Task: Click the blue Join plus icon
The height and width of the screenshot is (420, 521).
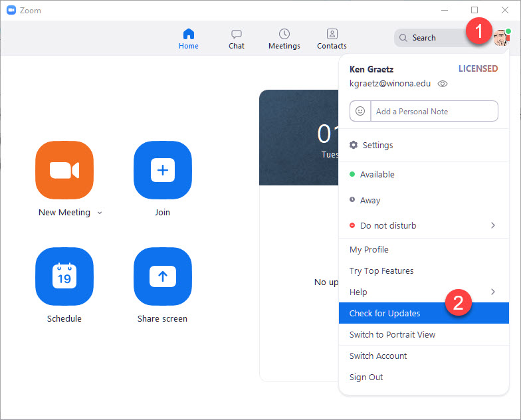Action: pos(163,170)
